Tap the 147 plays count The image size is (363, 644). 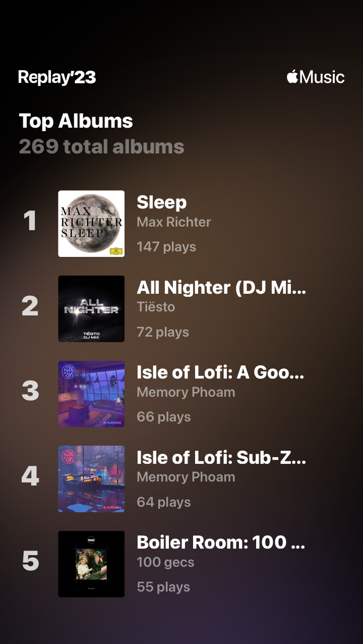tap(166, 247)
